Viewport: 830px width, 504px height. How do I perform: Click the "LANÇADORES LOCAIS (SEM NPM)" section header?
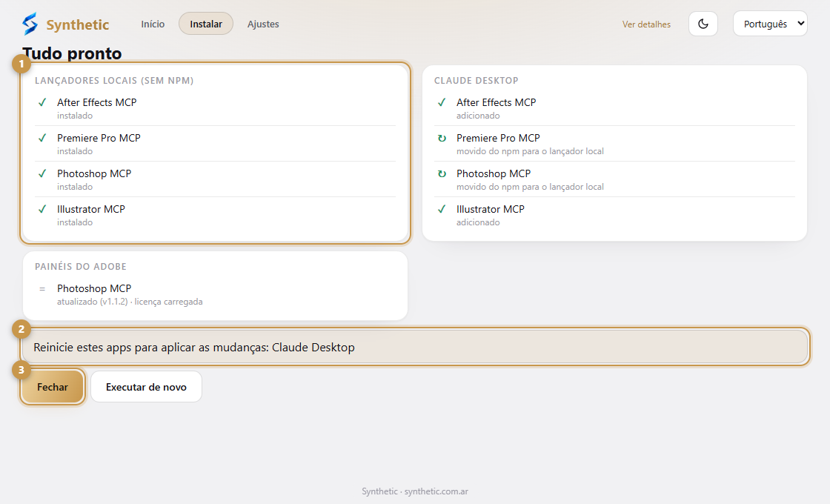pos(114,81)
